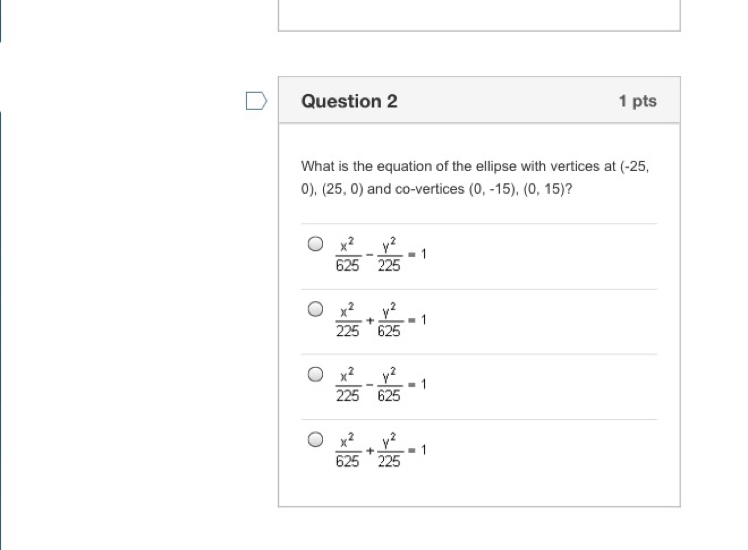748x550 pixels.
Task: Select radio for x²/625 + y²/225 = 1
Action: (x=315, y=439)
